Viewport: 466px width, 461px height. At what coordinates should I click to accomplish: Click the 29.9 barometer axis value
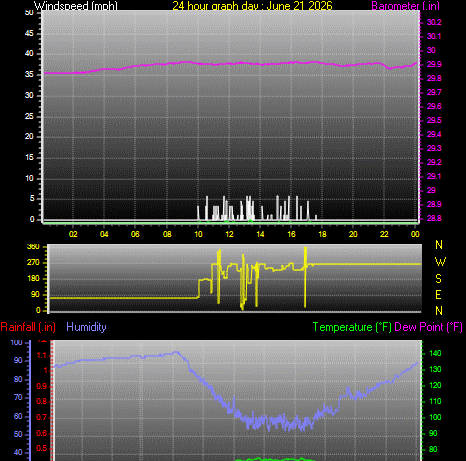click(x=434, y=64)
